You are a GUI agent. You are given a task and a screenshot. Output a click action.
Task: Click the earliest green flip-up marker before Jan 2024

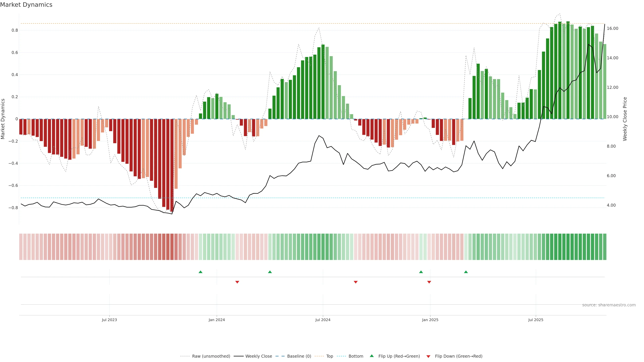point(201,272)
